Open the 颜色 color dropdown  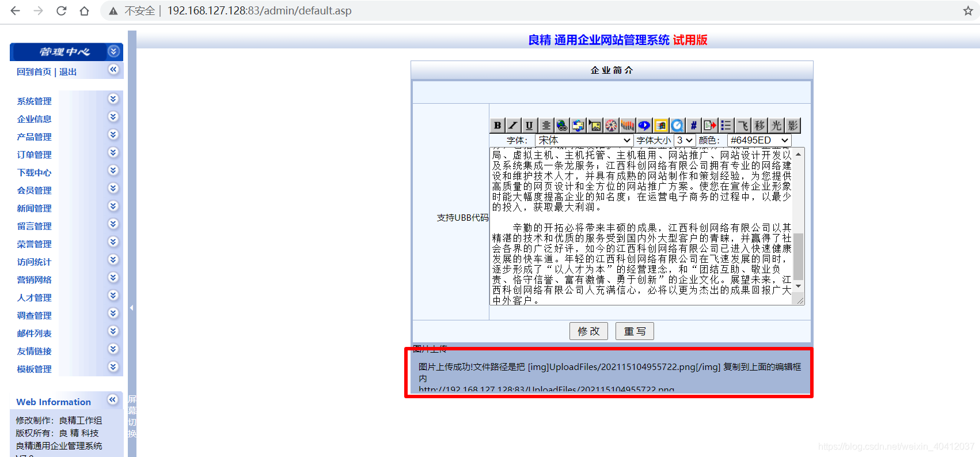click(x=759, y=141)
